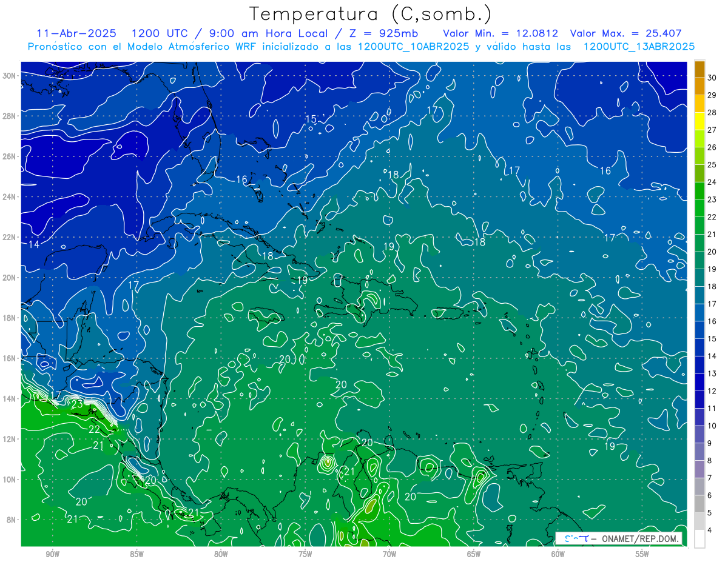Click the '55W' longitude axis label

[x=642, y=554]
